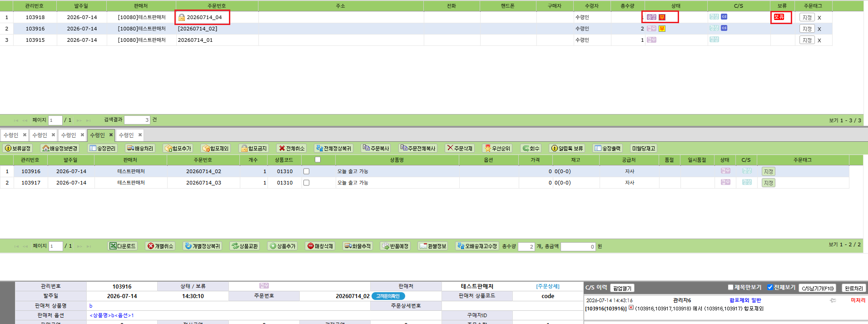Viewport: 868px width, 324px height.
Task: Click C/S남기기(F10) button
Action: (818, 288)
